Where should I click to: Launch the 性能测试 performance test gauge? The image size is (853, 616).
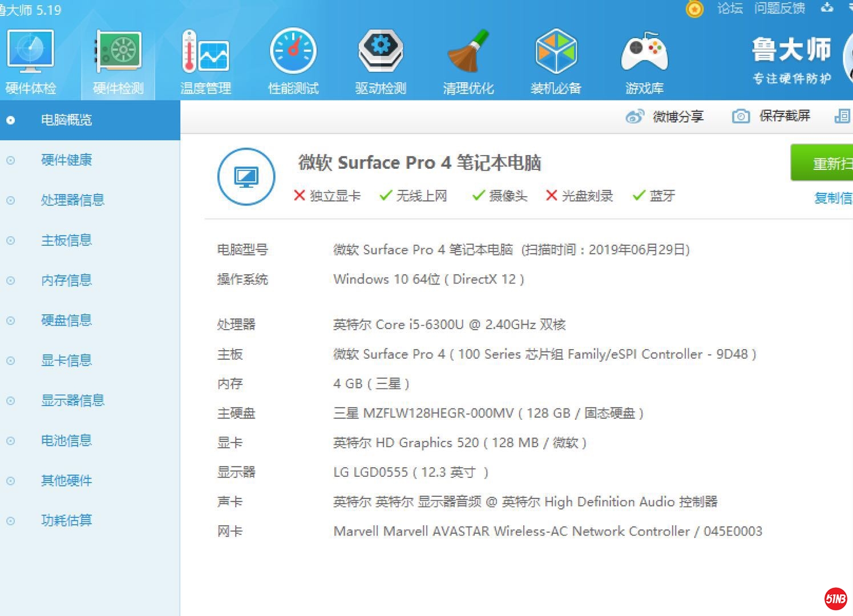pyautogui.click(x=293, y=54)
